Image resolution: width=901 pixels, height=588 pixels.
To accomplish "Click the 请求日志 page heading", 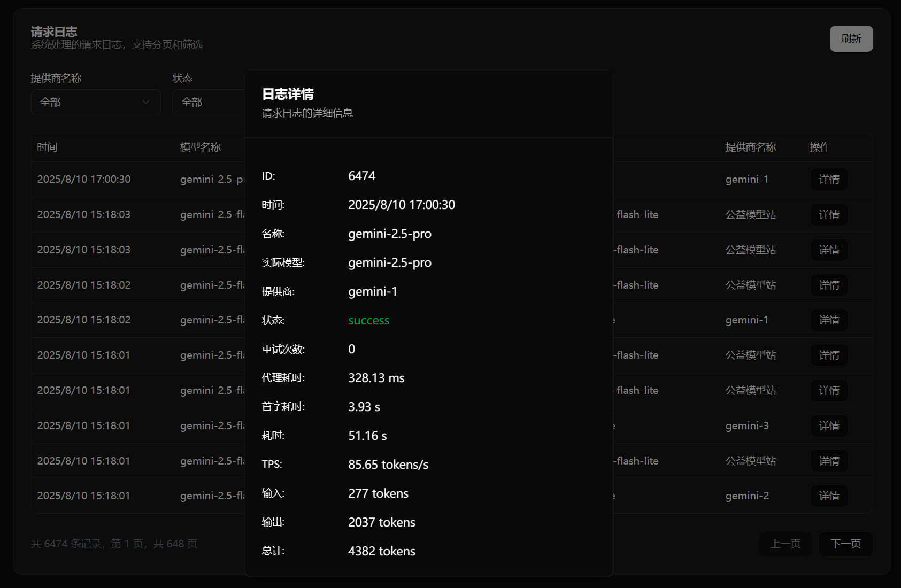I will coord(54,32).
